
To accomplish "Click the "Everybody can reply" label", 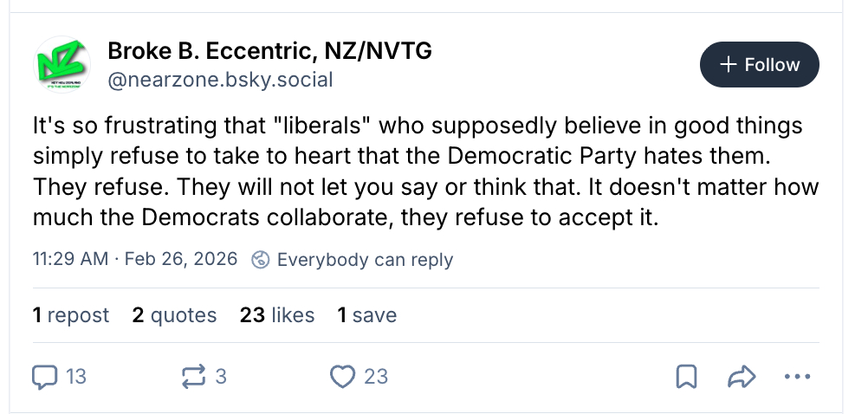I will click(364, 259).
